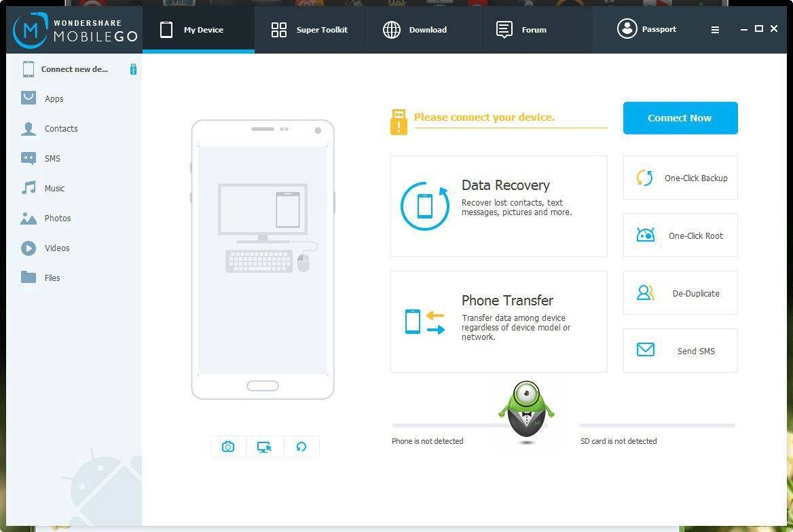This screenshot has height=532, width=793.
Task: Click the One-Click Backup arrows icon
Action: (645, 178)
